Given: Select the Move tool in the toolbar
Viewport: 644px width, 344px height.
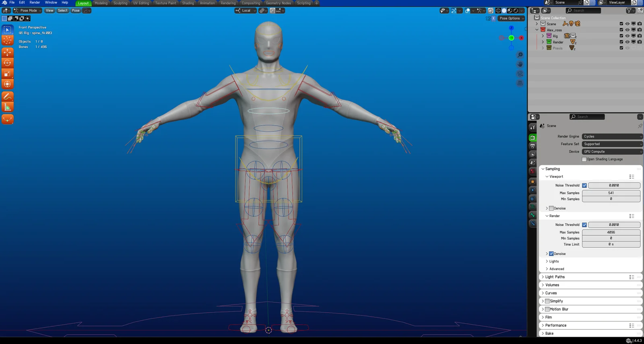Looking at the screenshot, I should pos(7,52).
